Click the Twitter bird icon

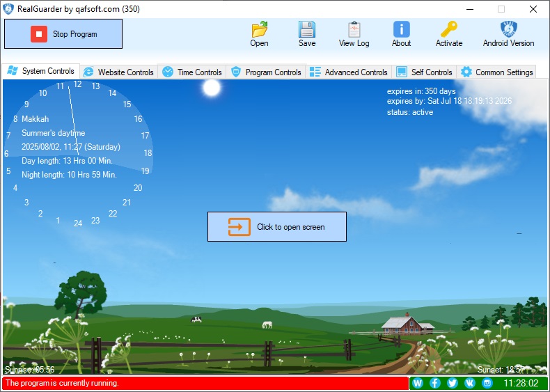[453, 383]
